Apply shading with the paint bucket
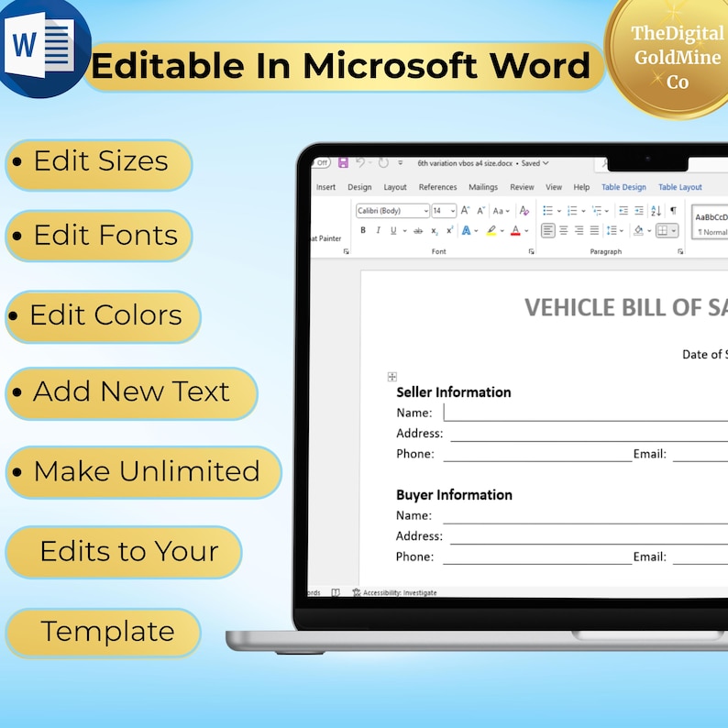Viewport: 728px width, 728px height. [x=639, y=230]
